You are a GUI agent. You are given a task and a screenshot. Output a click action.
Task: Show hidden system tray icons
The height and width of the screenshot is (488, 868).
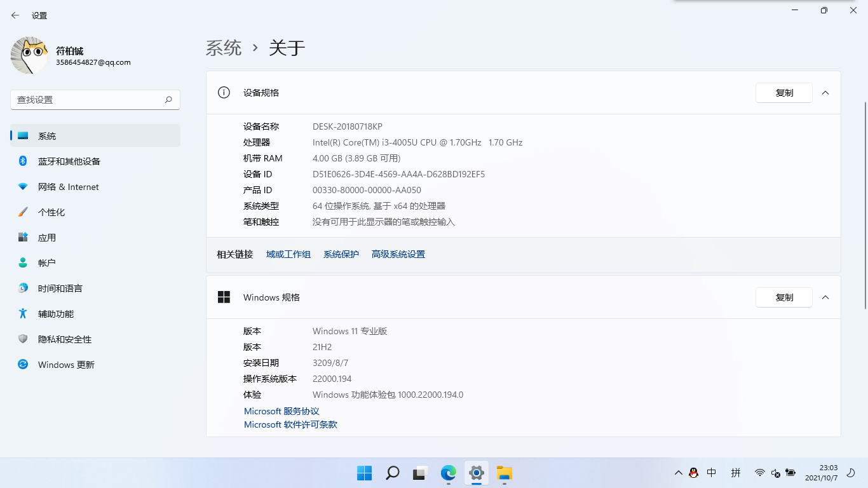click(x=678, y=473)
